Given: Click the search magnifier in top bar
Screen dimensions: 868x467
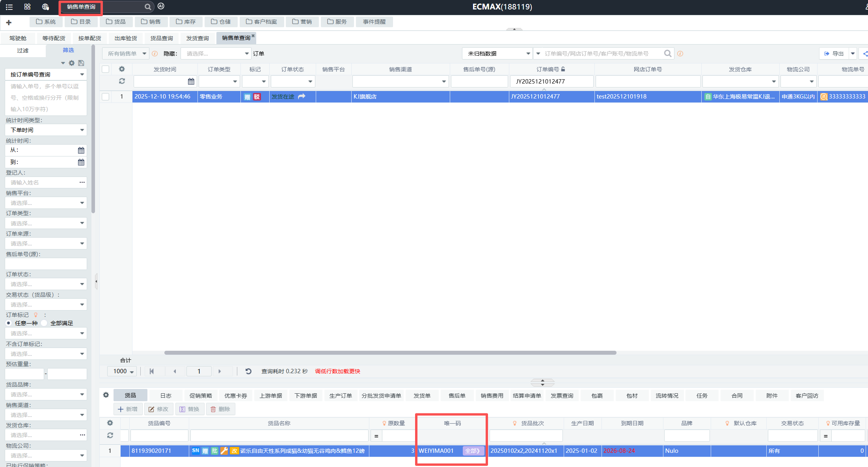Looking at the screenshot, I should (148, 7).
